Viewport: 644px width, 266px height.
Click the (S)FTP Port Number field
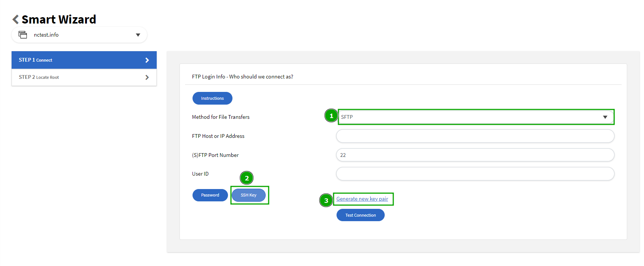coord(475,155)
